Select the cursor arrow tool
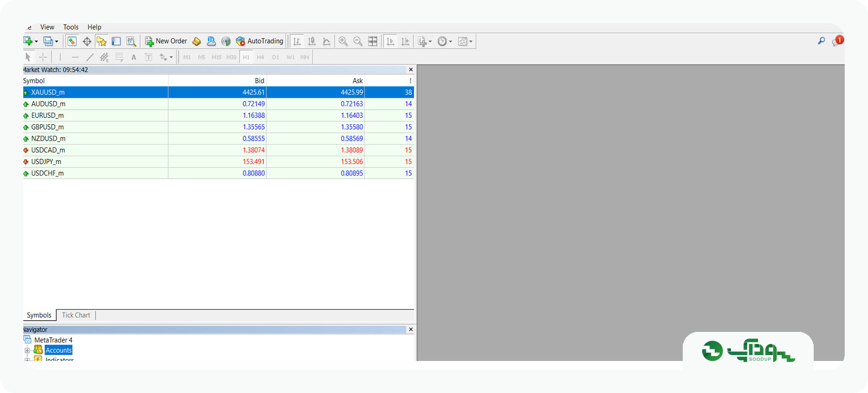The image size is (868, 393). 28,57
